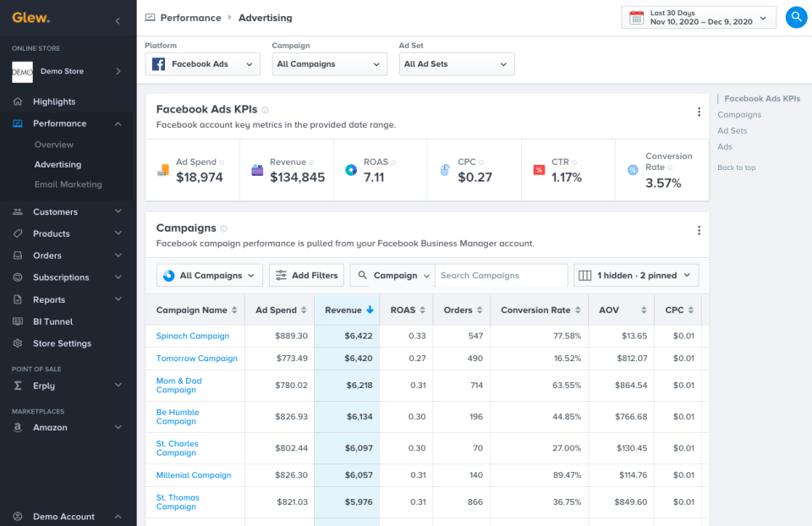Select the Orders icon in the sidebar
The image size is (812, 526).
tap(18, 255)
